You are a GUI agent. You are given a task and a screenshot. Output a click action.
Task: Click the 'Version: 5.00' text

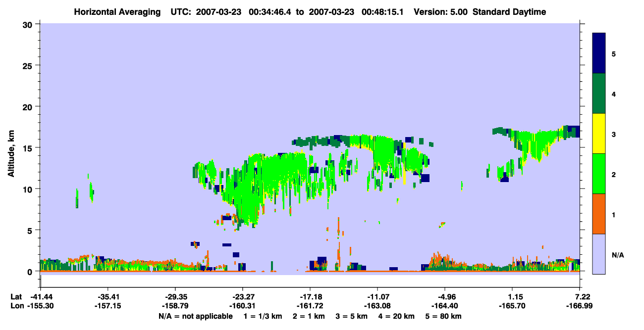click(440, 12)
